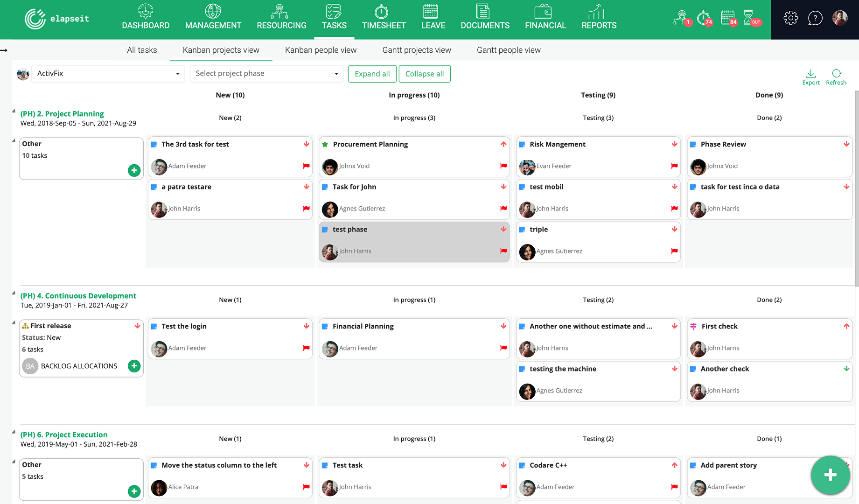Screen dimensions: 859x504
Task: Collapse the Project Execution phase triangle
Action: pos(14,432)
